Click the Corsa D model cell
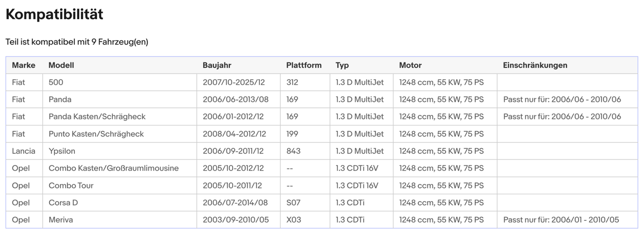This screenshot has height=232, width=644. click(63, 203)
